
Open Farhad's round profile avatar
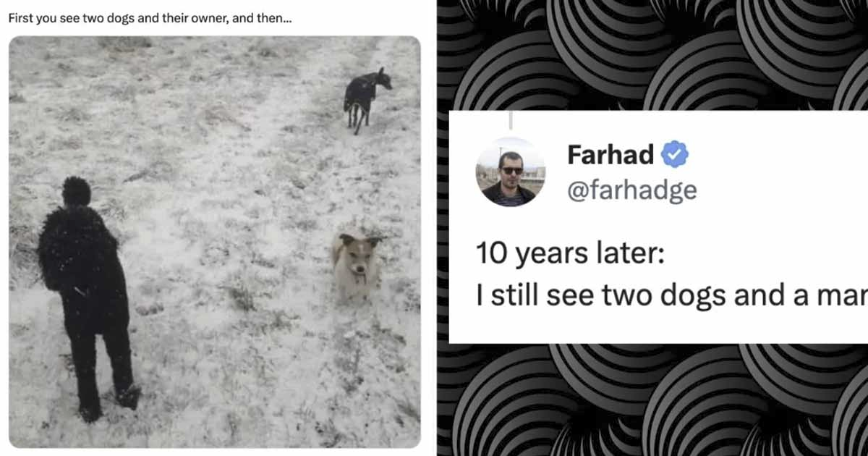510,172
